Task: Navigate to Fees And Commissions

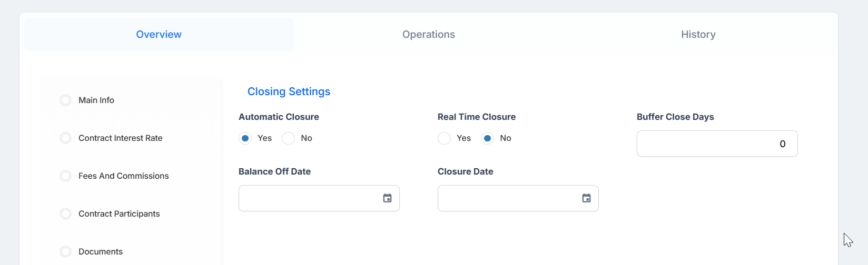Action: (x=124, y=176)
